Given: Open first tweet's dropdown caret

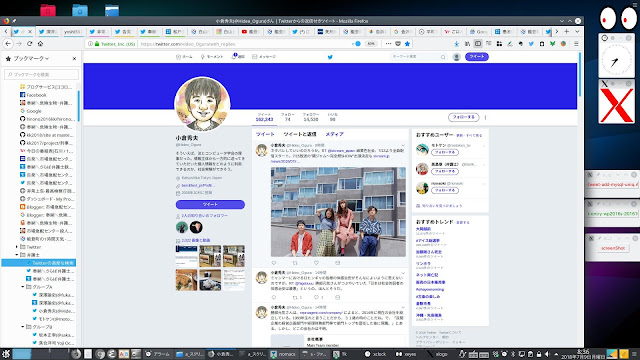Looking at the screenshot, I should click(x=403, y=145).
